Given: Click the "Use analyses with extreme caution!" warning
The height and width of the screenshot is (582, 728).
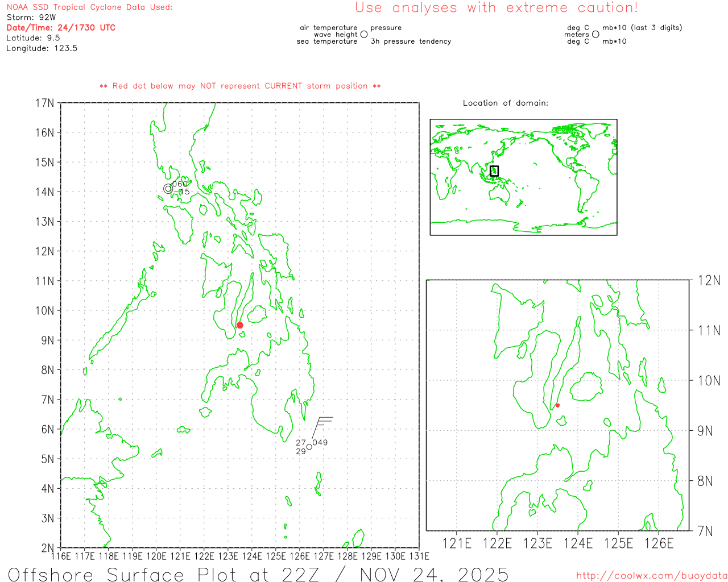Looking at the screenshot, I should coord(497,8).
